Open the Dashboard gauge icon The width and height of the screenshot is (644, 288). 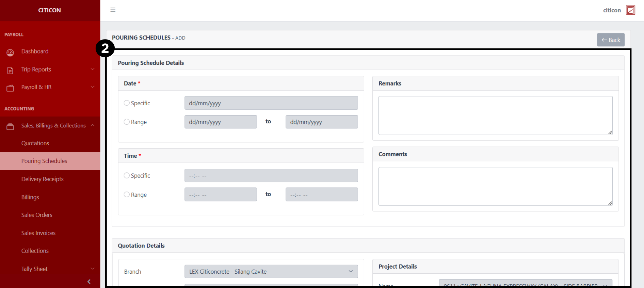[10, 52]
